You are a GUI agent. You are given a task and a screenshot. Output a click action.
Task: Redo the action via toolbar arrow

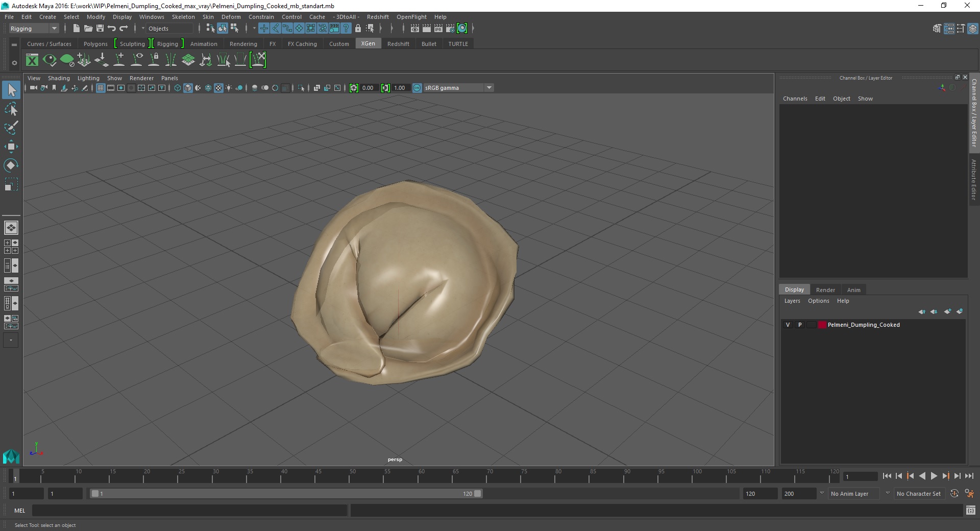click(x=124, y=29)
